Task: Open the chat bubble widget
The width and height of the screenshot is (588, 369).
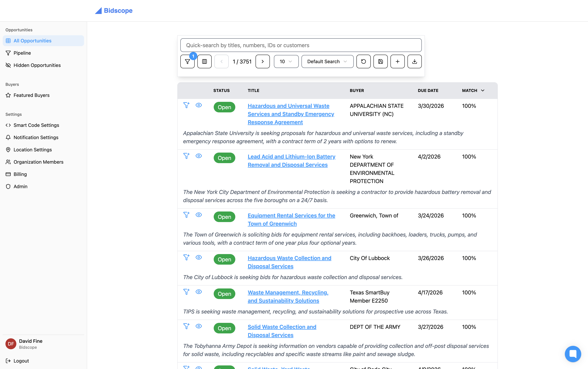Action: [x=573, y=354]
